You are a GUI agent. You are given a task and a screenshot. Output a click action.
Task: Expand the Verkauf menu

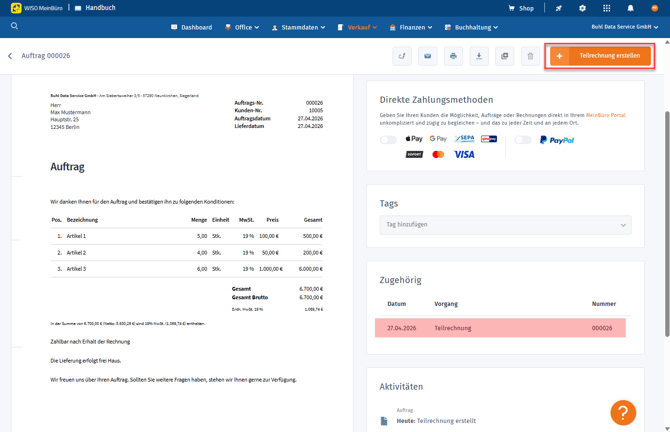point(357,27)
